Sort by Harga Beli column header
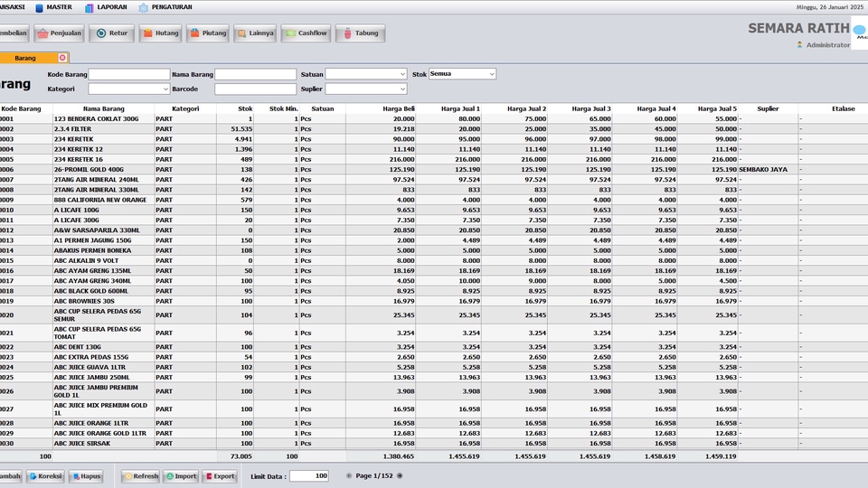The image size is (868, 488). (x=381, y=109)
